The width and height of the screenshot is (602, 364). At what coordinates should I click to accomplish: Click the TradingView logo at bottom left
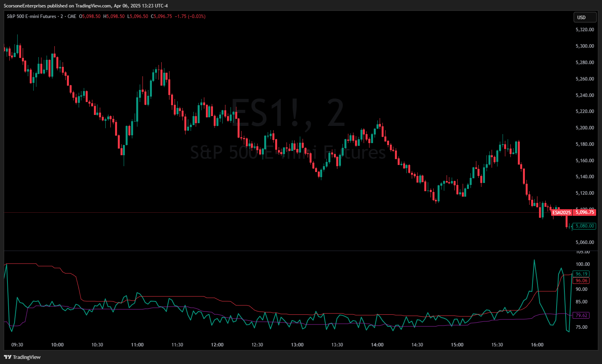tap(22, 357)
